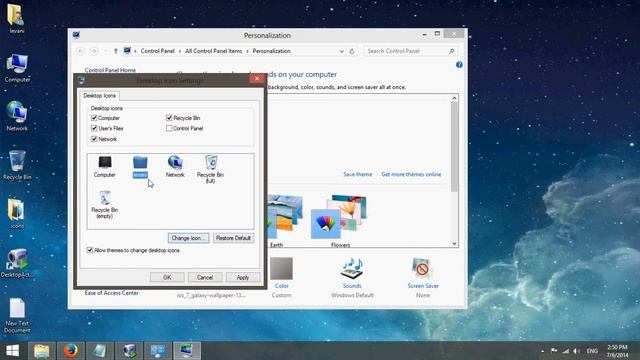This screenshot has width=640, height=360.
Task: Click the Change Icon button
Action: pyautogui.click(x=188, y=238)
